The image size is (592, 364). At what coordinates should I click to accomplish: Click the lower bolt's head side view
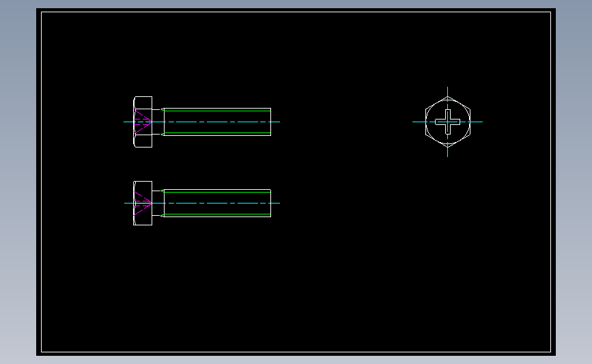(143, 203)
